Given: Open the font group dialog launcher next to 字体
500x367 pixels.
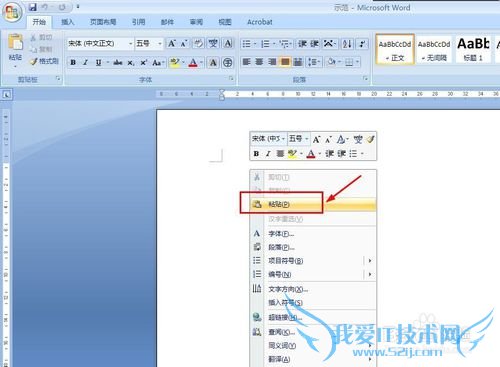Looking at the screenshot, I should pos(231,79).
